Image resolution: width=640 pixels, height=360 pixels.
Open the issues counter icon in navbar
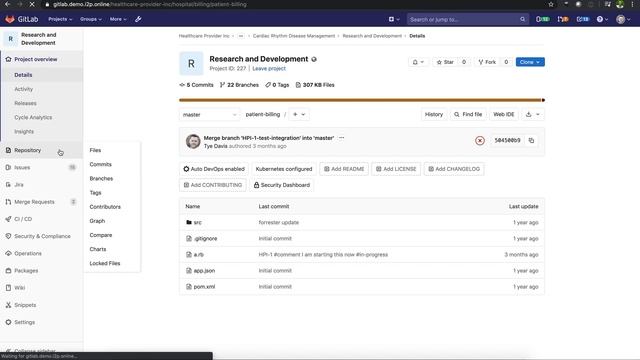tap(542, 19)
